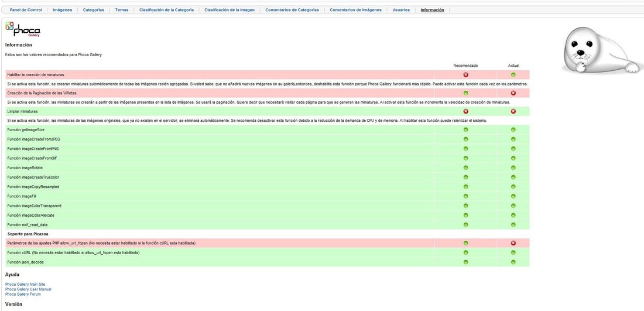Click the Habilitar la creación de miniaturas row

(x=268, y=75)
